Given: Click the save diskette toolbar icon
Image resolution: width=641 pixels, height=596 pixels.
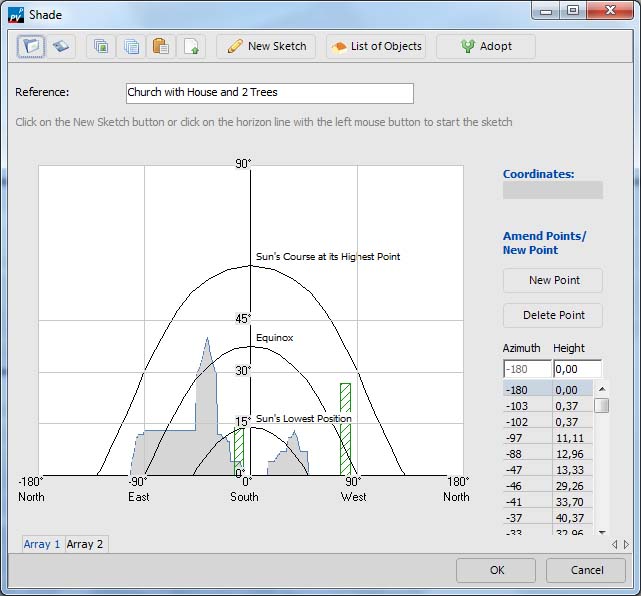Looking at the screenshot, I should [61, 46].
